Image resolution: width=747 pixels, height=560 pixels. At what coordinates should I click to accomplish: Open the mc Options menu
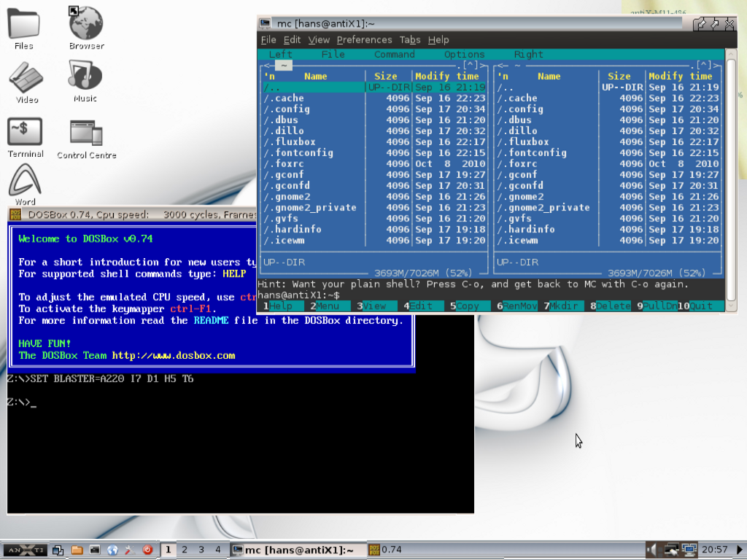click(465, 54)
